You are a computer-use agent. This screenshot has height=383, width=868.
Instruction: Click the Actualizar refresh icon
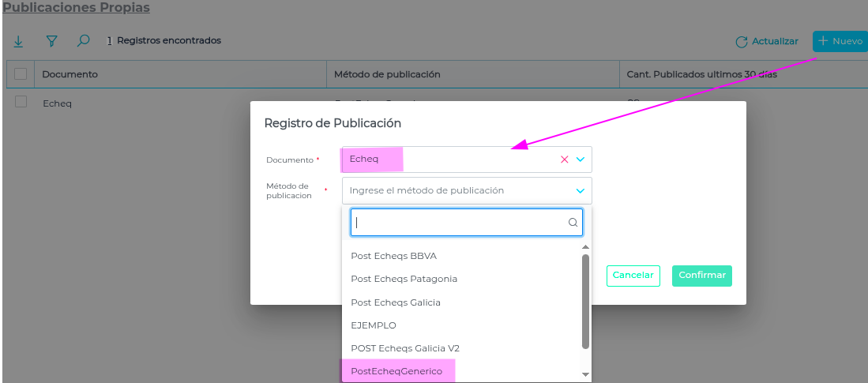(x=741, y=42)
